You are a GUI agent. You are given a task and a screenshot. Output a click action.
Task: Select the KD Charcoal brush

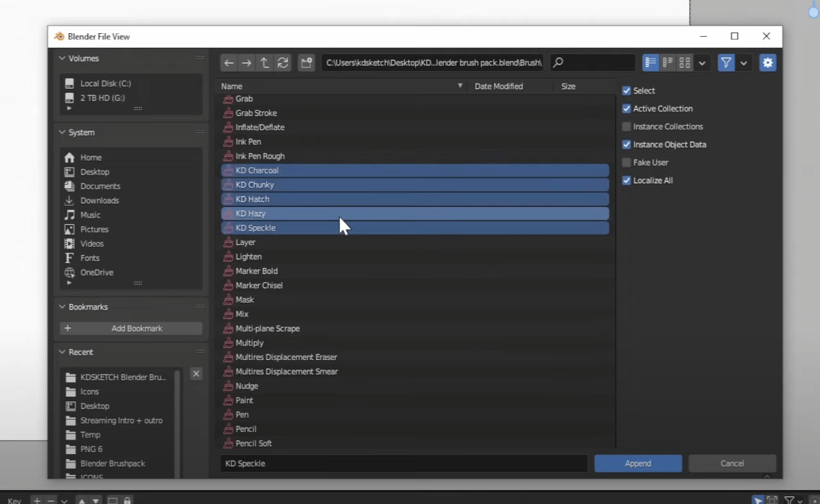point(415,170)
